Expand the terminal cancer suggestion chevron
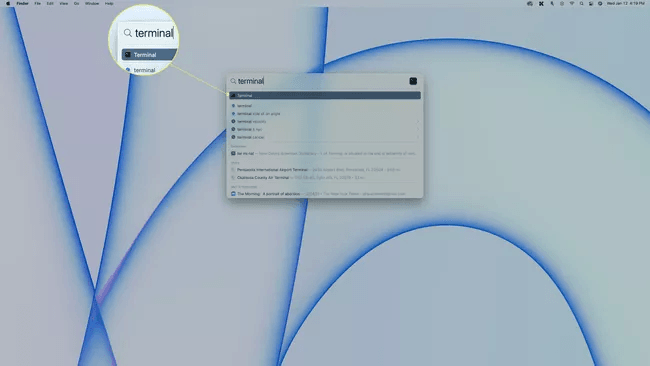 point(417,137)
